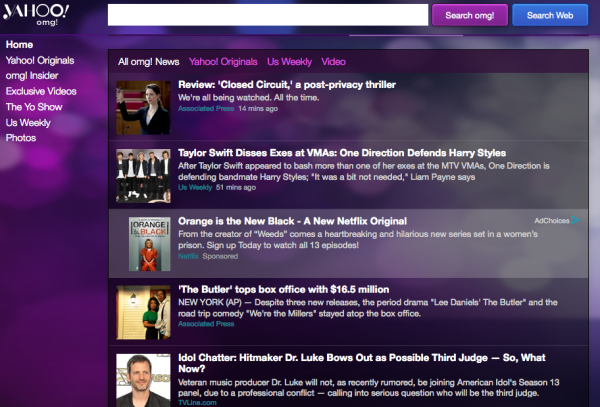Click '14 mins ago' timestamp text

[x=258, y=109]
